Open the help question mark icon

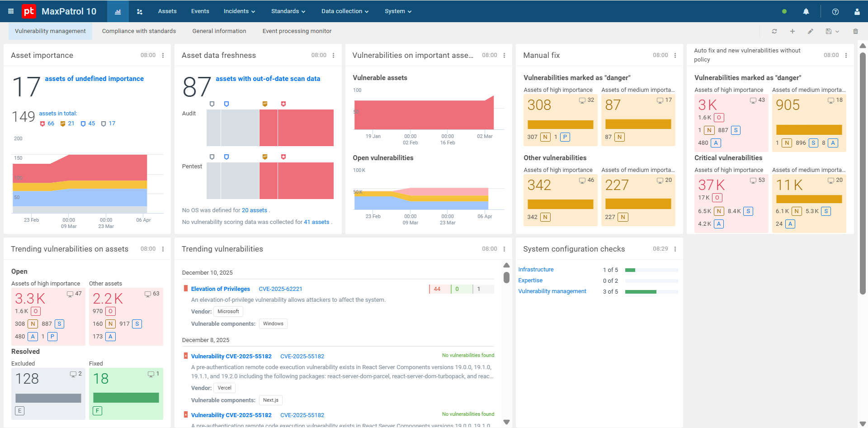tap(835, 11)
